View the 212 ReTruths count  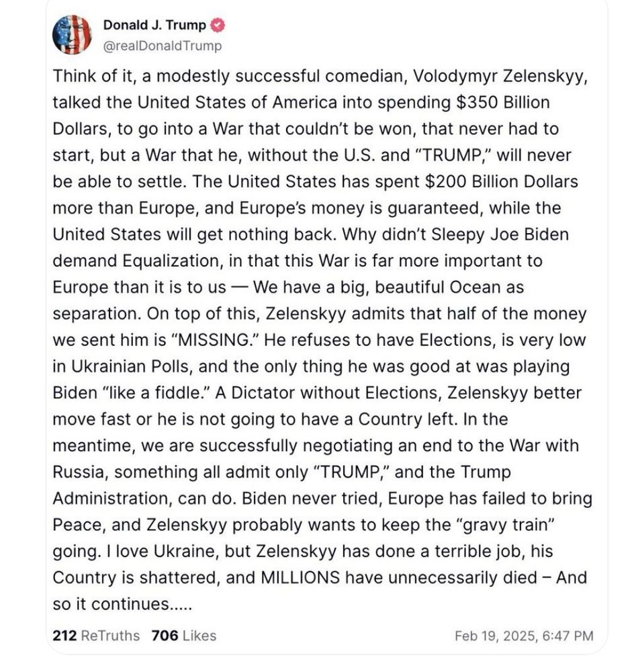click(x=96, y=636)
